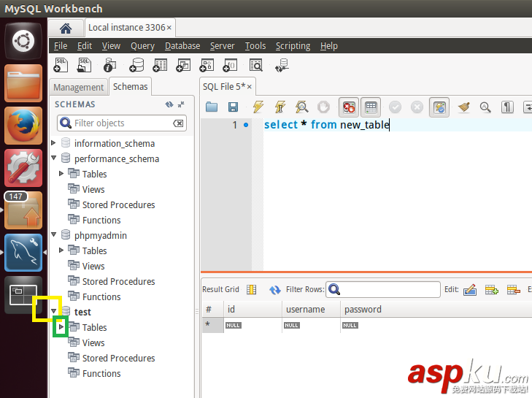Screen dimensions: 532x398
Task: Sort by the username column header
Action: [311, 310]
